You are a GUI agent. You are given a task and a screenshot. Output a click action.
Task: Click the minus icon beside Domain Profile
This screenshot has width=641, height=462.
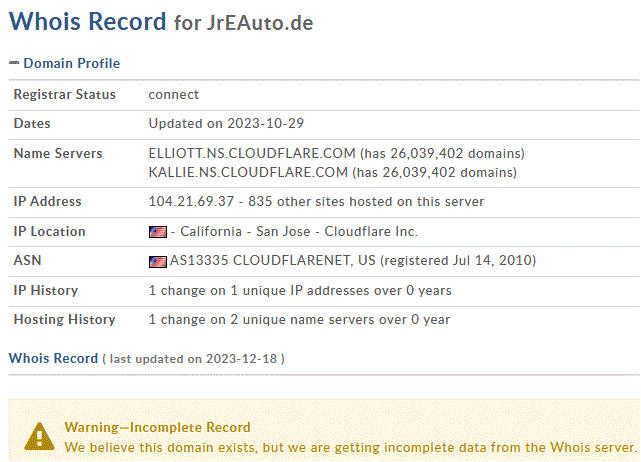14,63
